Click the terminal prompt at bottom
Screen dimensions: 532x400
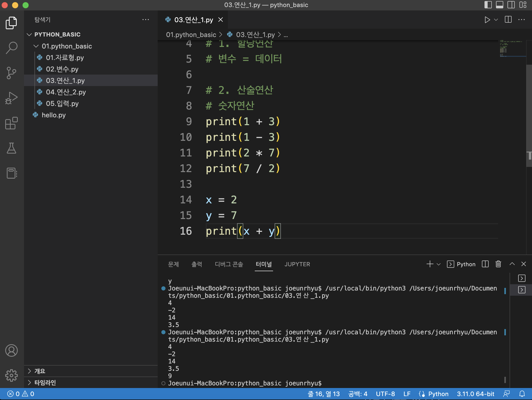(245, 383)
